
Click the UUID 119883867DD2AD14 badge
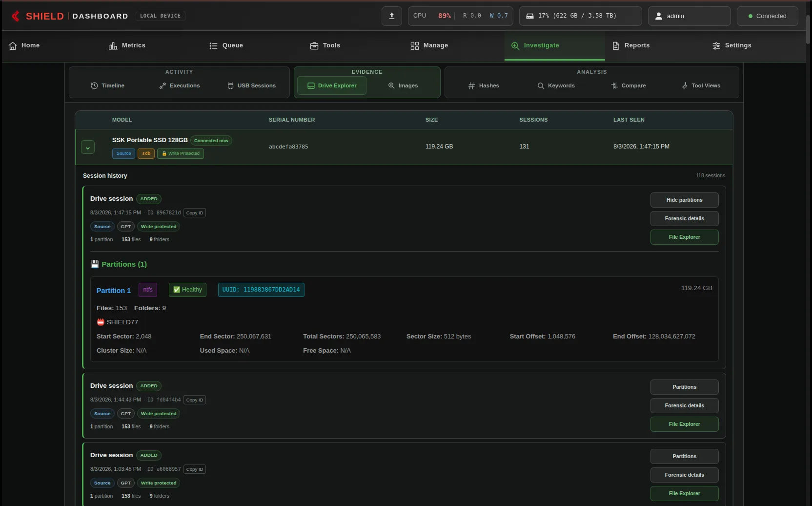(261, 290)
